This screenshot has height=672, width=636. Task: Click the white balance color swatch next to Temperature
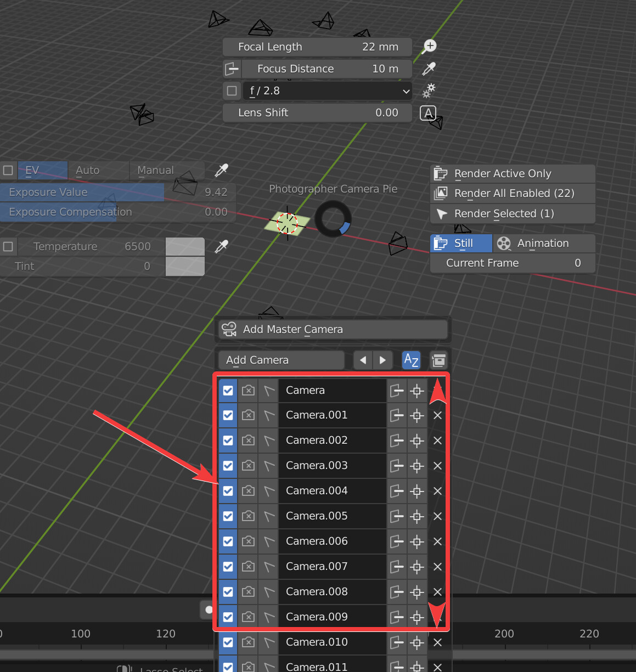tap(185, 246)
